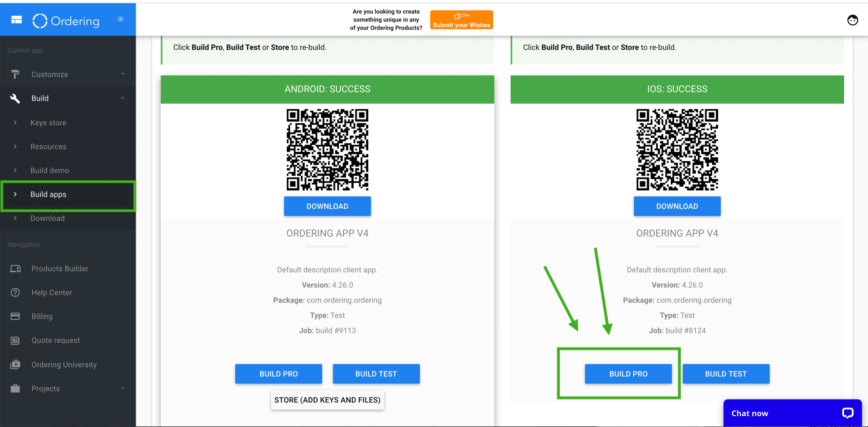Click chevron next to Build apps
This screenshot has height=427, width=868.
pyautogui.click(x=15, y=194)
